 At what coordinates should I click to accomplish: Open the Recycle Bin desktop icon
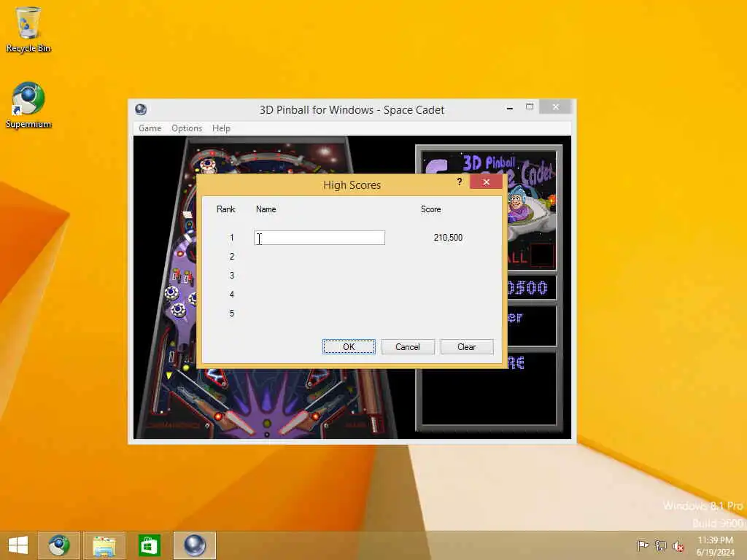28,29
